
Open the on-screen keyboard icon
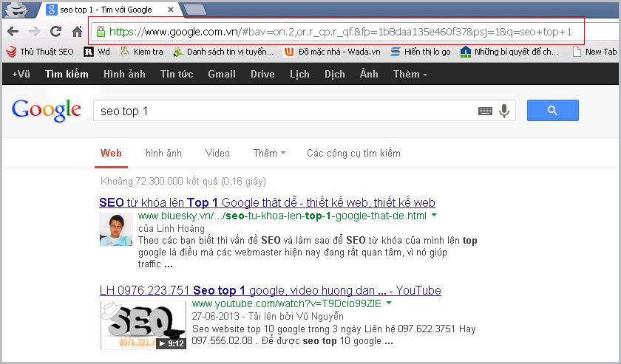pos(485,111)
